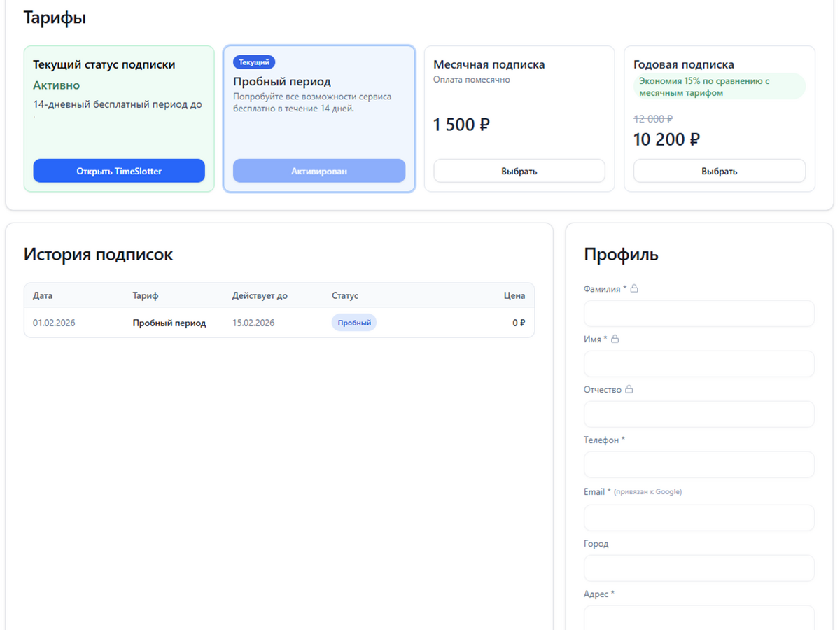Focus the Фамилия input field

(699, 314)
